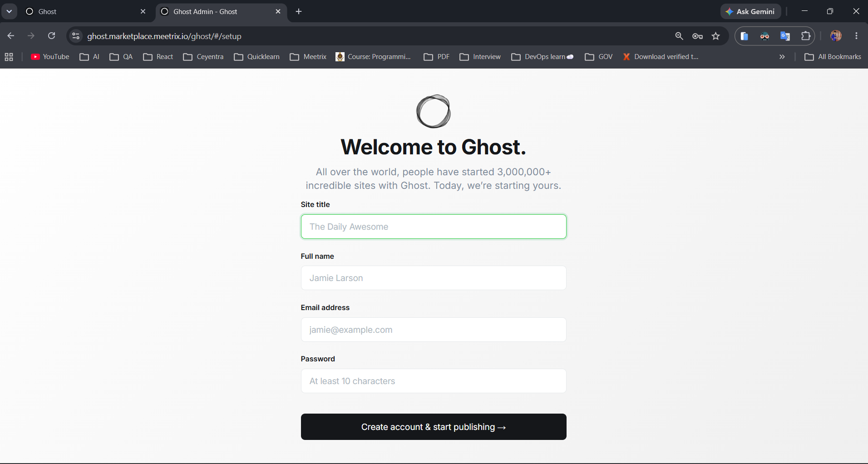The height and width of the screenshot is (464, 868).
Task: Click the browser back arrow
Action: click(x=11, y=36)
